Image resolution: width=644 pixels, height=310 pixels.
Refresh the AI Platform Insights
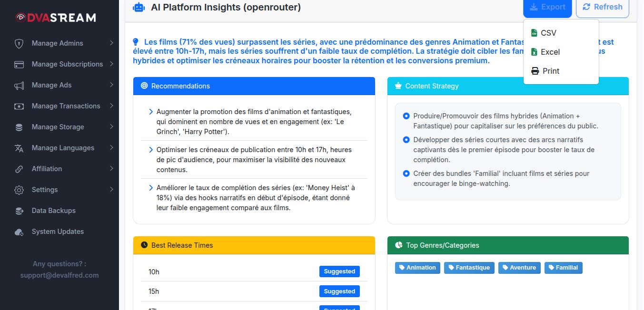(x=602, y=7)
